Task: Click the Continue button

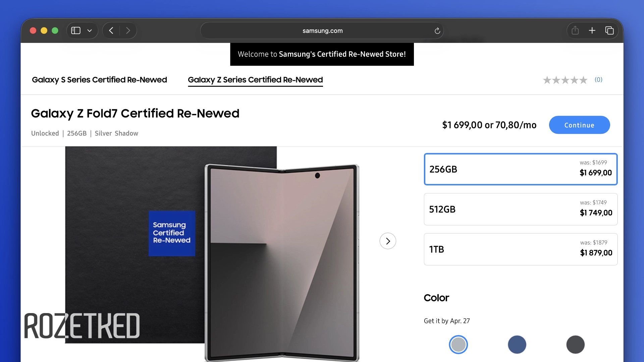Action: coord(579,125)
